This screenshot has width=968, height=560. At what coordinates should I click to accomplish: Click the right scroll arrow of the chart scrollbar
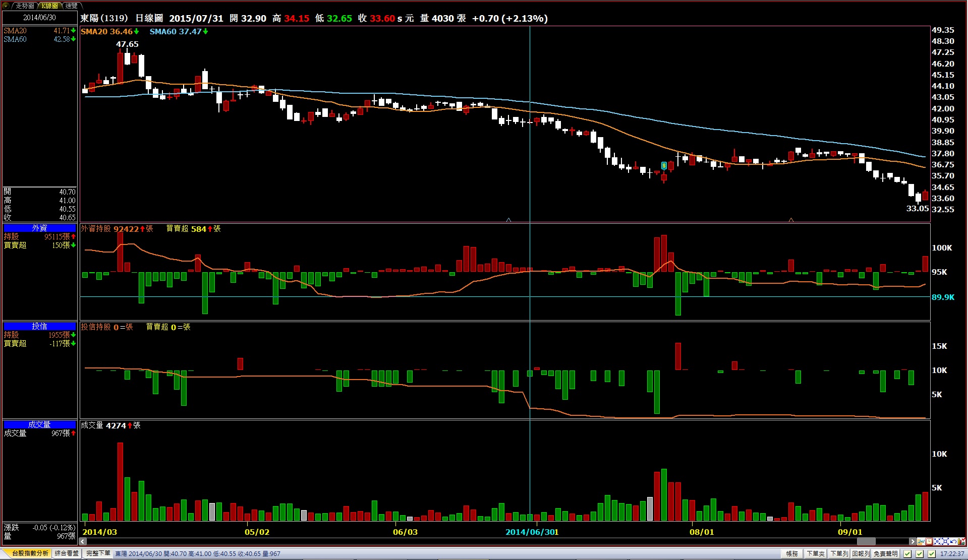tap(913, 541)
